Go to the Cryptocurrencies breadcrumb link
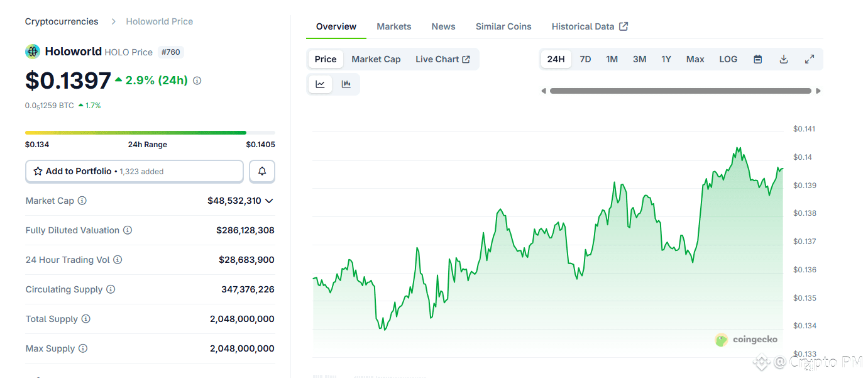Image resolution: width=868 pixels, height=378 pixels. pos(62,21)
